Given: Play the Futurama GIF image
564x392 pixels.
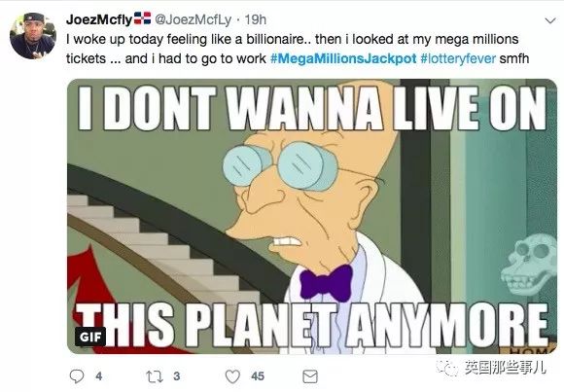Looking at the screenshot, I should click(312, 216).
